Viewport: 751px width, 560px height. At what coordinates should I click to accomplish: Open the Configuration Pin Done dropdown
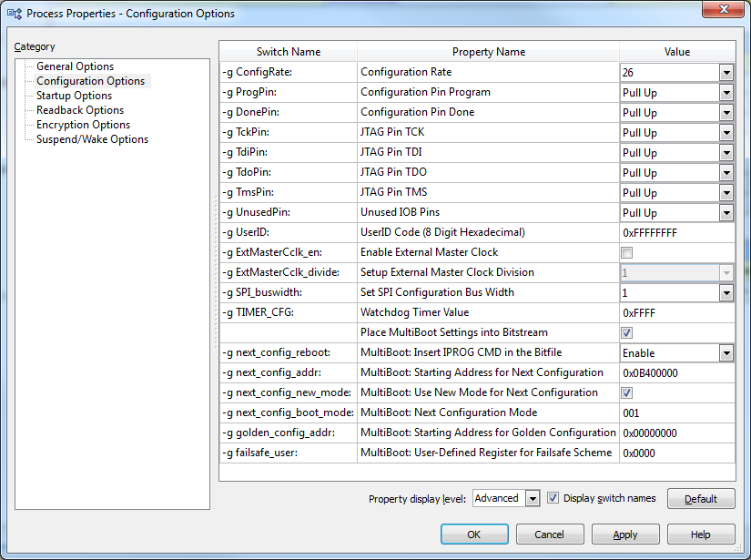coord(726,113)
